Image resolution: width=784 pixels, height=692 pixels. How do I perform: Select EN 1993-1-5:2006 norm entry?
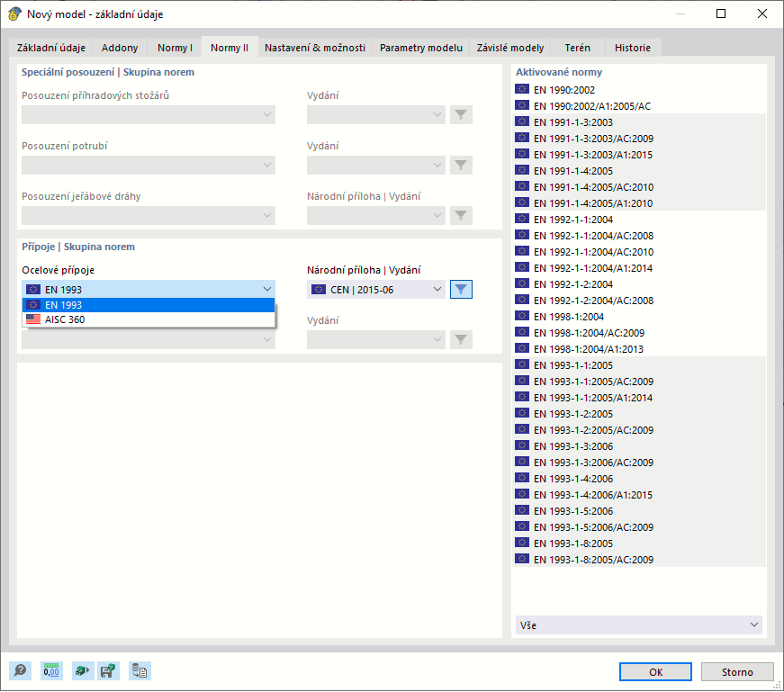pyautogui.click(x=639, y=510)
